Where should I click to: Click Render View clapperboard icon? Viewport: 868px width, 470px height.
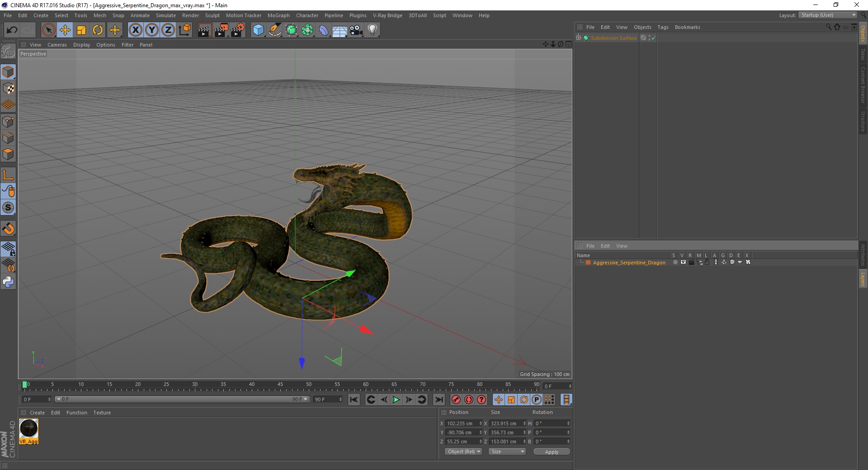point(204,30)
